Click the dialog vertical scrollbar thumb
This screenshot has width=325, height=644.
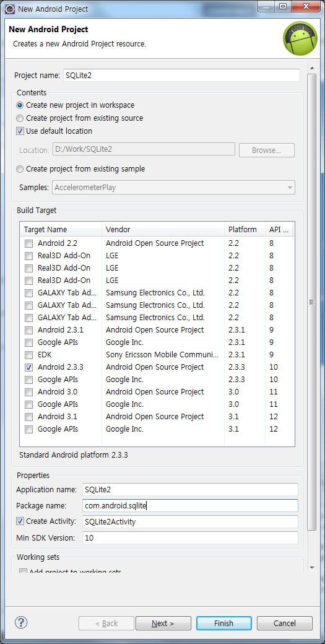(312, 302)
